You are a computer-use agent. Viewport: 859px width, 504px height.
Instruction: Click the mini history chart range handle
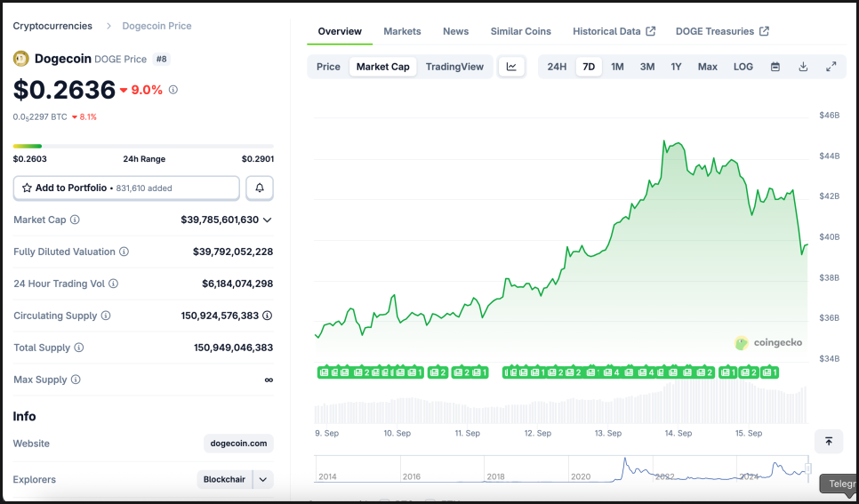point(807,469)
